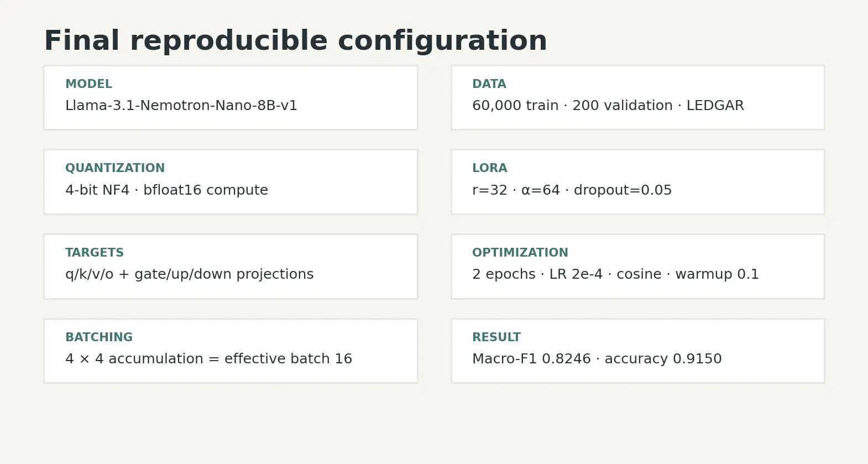The image size is (868, 464).
Task: Select the MODEL card heading
Action: (88, 84)
